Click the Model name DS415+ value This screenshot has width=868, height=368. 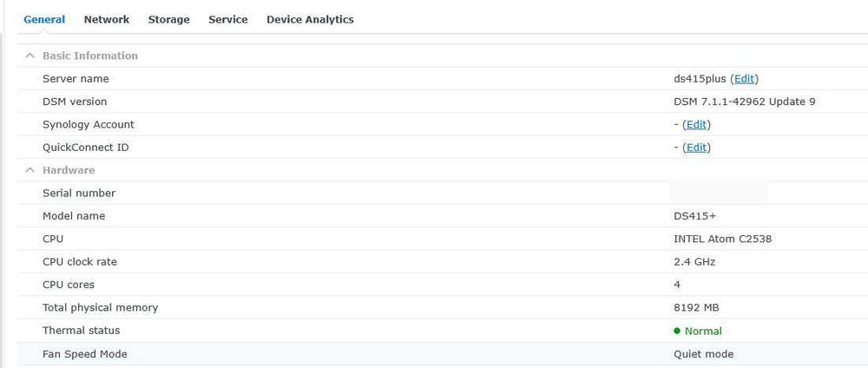click(x=694, y=216)
